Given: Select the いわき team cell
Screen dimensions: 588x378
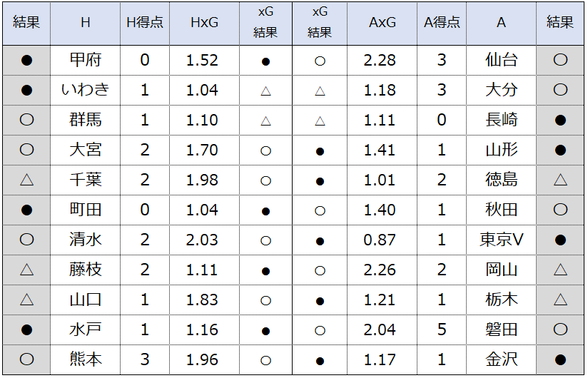Looking at the screenshot, I should coord(86,91).
